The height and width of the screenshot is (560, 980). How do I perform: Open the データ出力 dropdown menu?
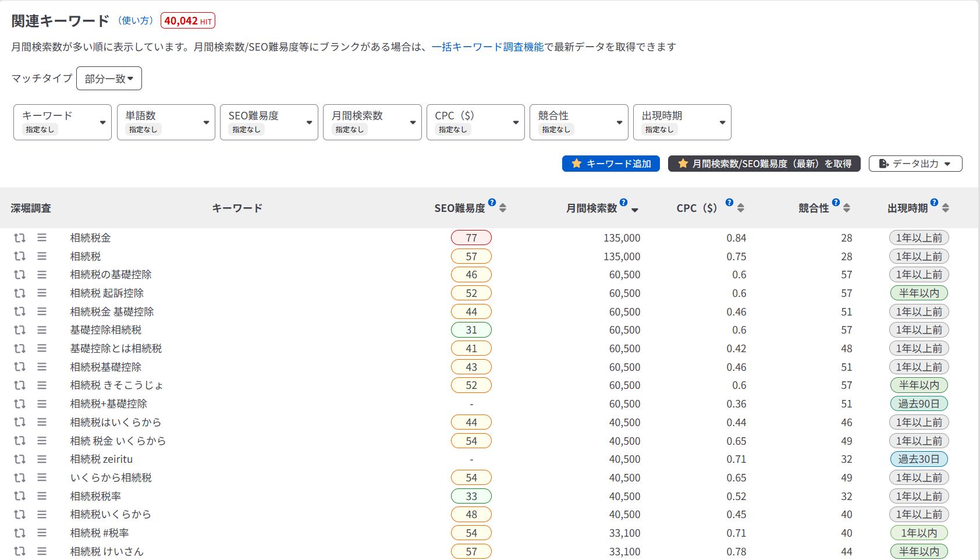915,164
